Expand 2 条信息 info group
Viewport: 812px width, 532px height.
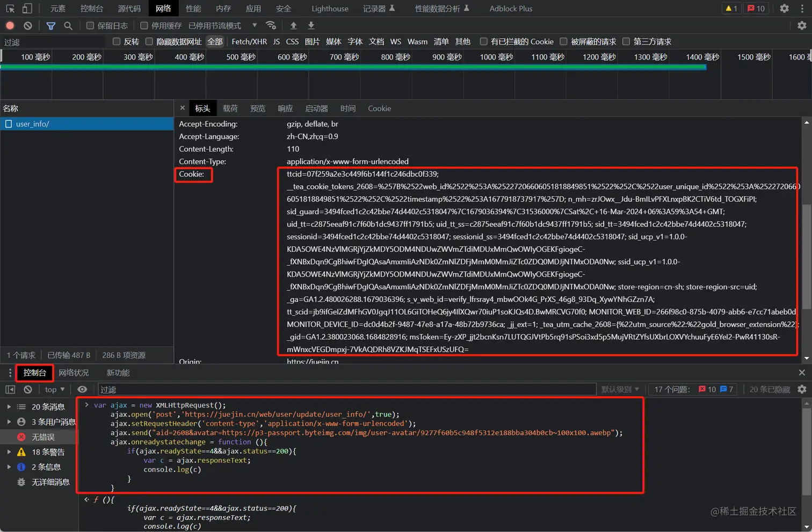(x=9, y=467)
